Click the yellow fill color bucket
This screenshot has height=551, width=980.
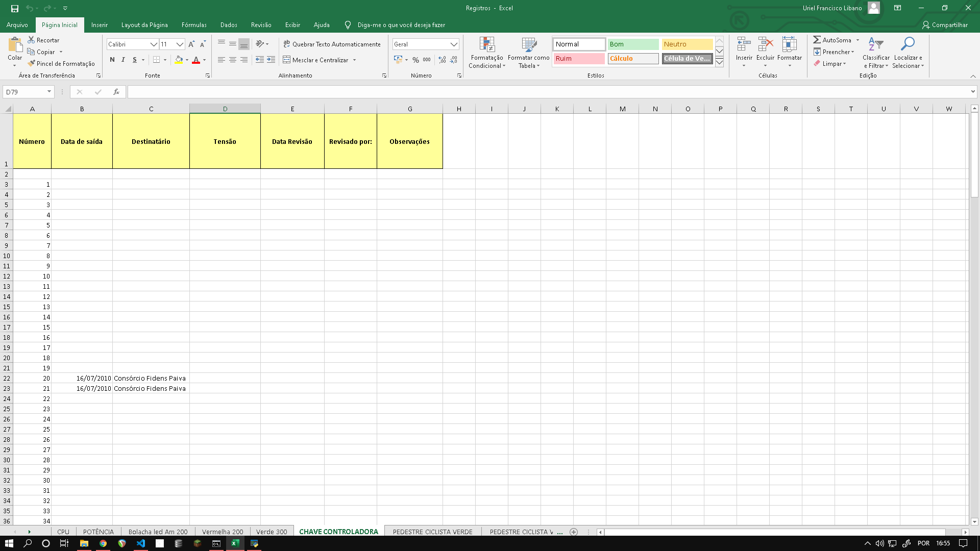point(179,60)
